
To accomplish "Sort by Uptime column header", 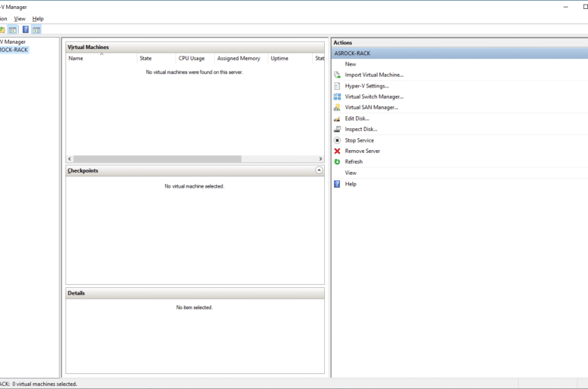I will (x=290, y=59).
